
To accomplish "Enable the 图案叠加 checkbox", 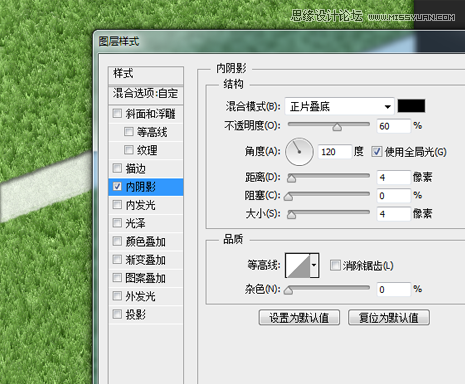I will click(117, 277).
